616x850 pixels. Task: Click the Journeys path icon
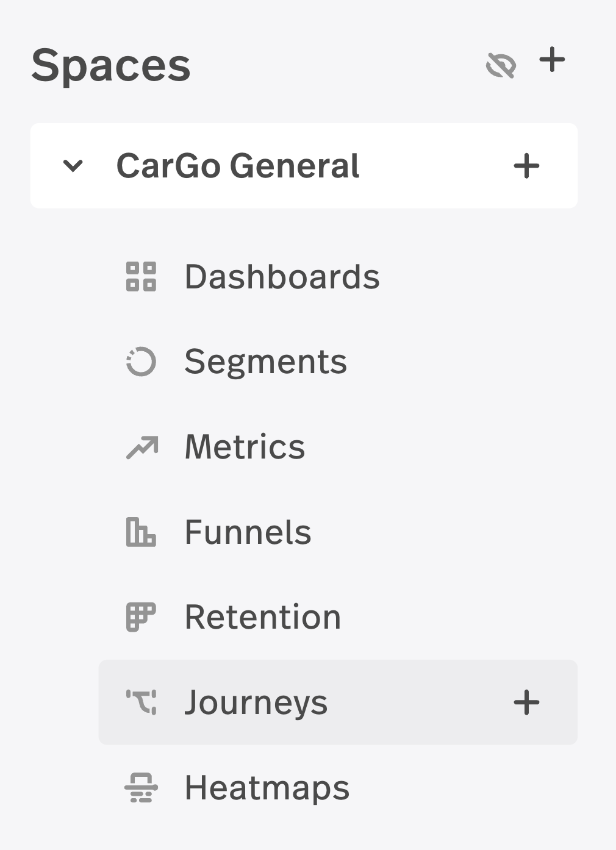coord(141,702)
